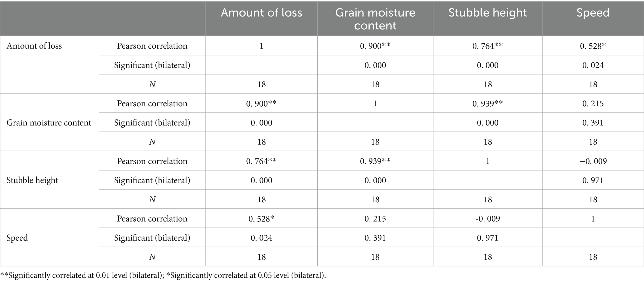The height and width of the screenshot is (283, 644).
Task: Select the 0.971 value in Speed column
Action: pos(593,180)
